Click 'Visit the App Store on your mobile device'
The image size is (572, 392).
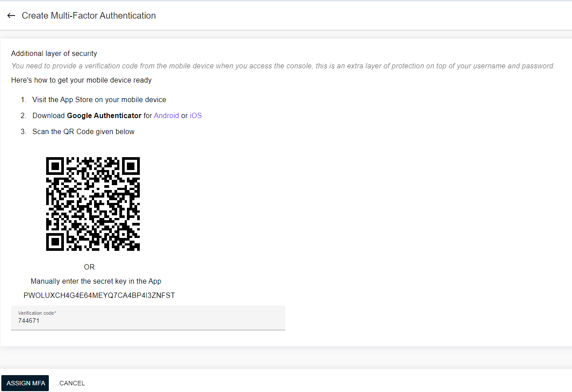pyautogui.click(x=99, y=99)
